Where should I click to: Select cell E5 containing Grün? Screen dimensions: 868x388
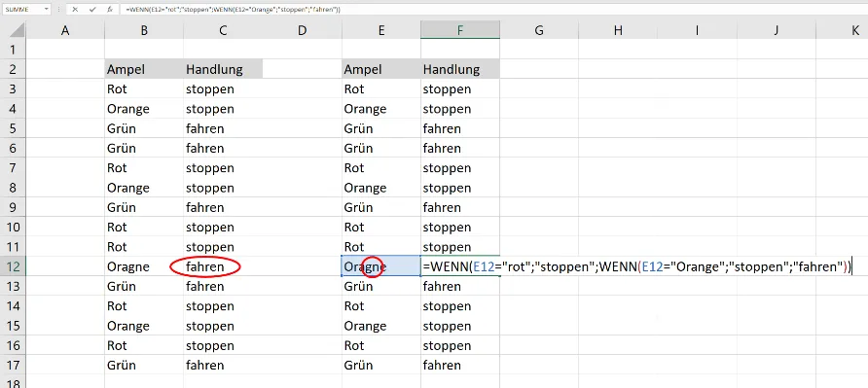click(x=381, y=129)
